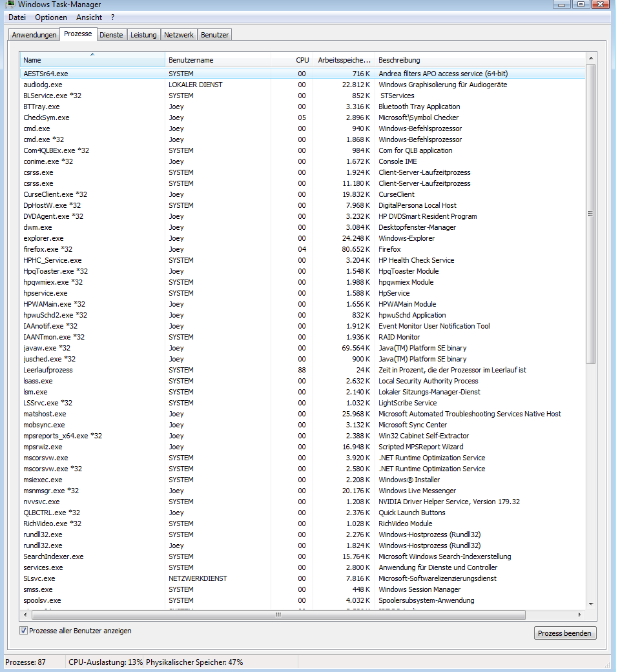Select the mpsrwiz.exe process

tap(303, 447)
